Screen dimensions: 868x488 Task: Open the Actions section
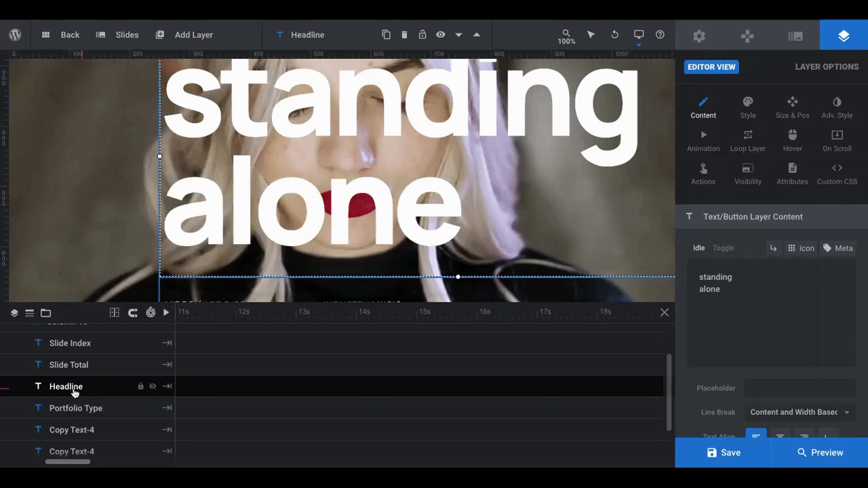703,174
